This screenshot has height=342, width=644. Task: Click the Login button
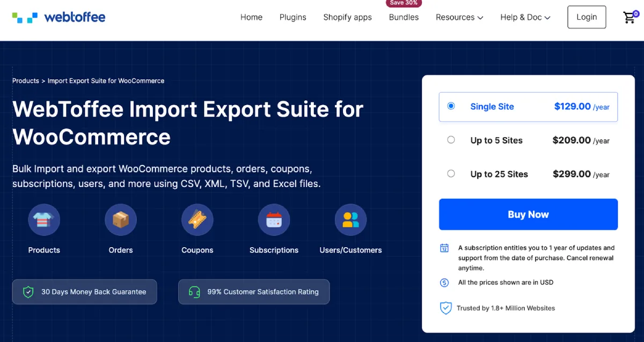coord(587,17)
